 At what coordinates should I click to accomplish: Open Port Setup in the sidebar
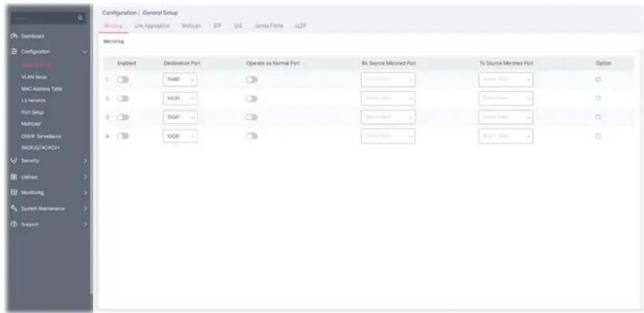(32, 112)
